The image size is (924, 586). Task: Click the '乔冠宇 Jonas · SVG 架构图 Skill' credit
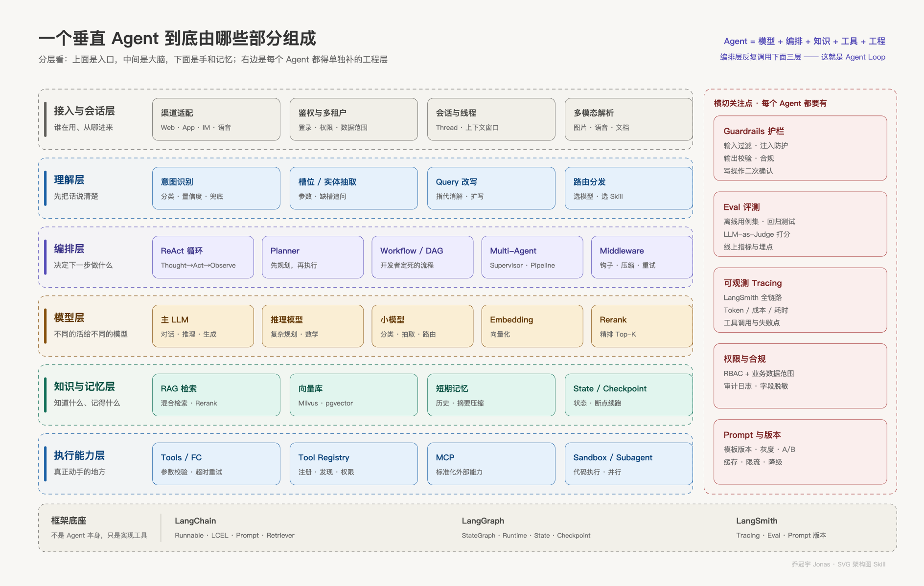tap(838, 564)
